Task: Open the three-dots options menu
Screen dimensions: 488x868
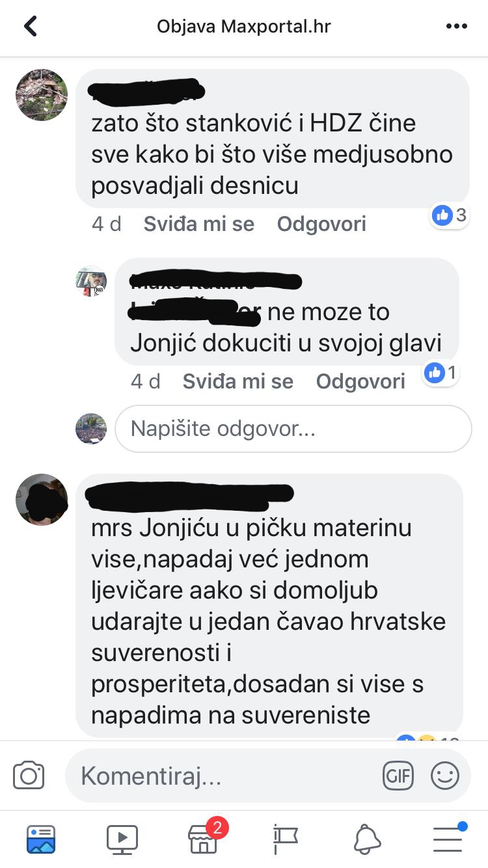Action: coord(457,27)
